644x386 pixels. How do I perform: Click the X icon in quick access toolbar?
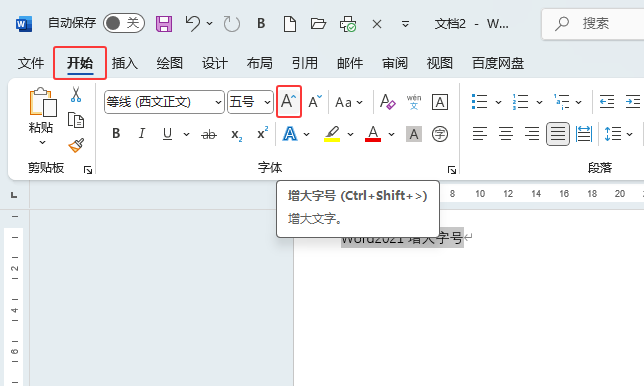(x=377, y=24)
